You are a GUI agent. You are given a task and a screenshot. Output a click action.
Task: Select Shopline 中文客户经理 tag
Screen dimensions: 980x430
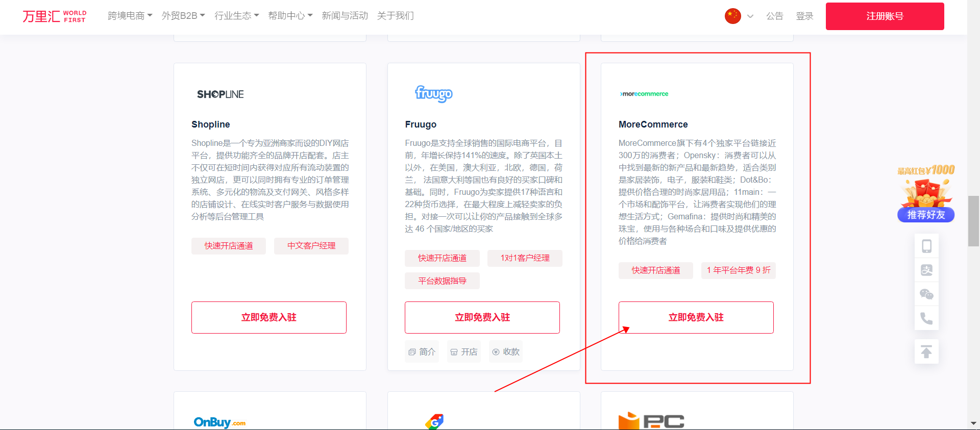pyautogui.click(x=311, y=246)
